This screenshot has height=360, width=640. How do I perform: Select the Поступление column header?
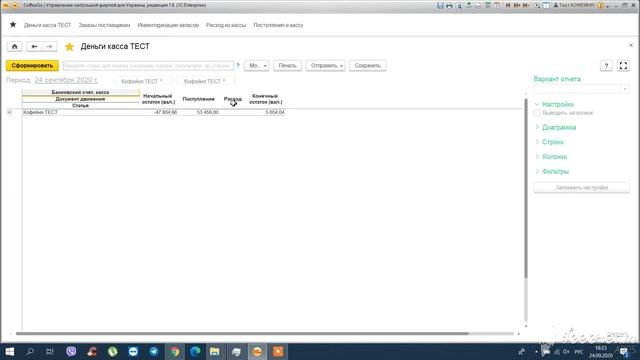pos(198,99)
